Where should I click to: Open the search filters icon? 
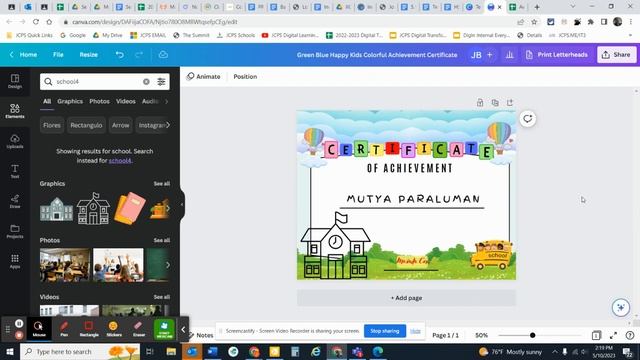click(161, 82)
